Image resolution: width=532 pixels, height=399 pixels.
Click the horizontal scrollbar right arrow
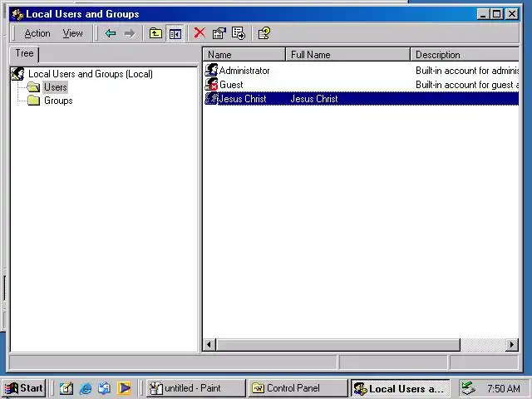(512, 345)
